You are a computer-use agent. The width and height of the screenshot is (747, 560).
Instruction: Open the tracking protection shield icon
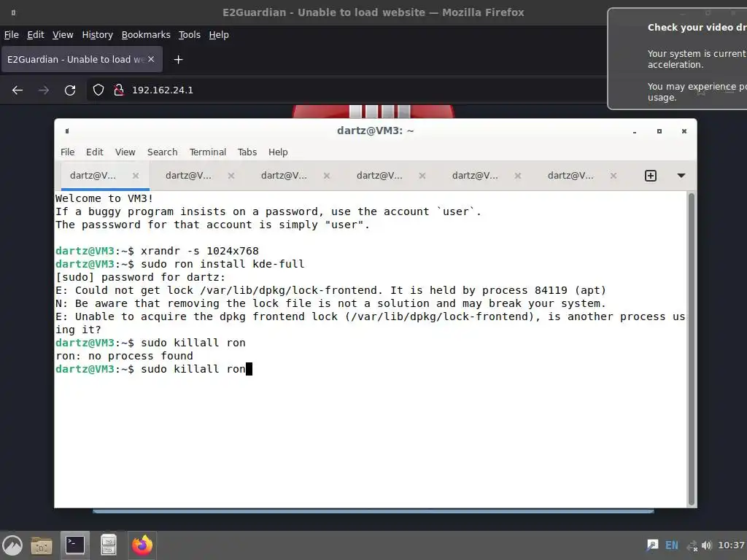point(98,90)
